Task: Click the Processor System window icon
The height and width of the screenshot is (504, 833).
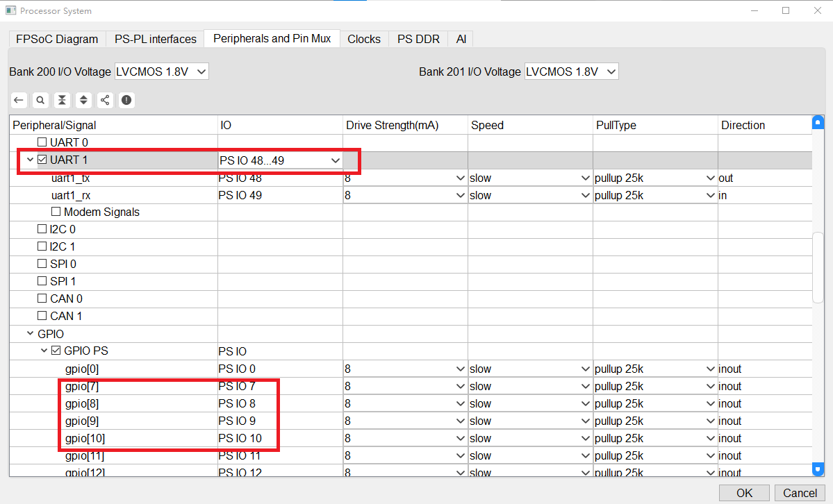Action: coord(10,10)
